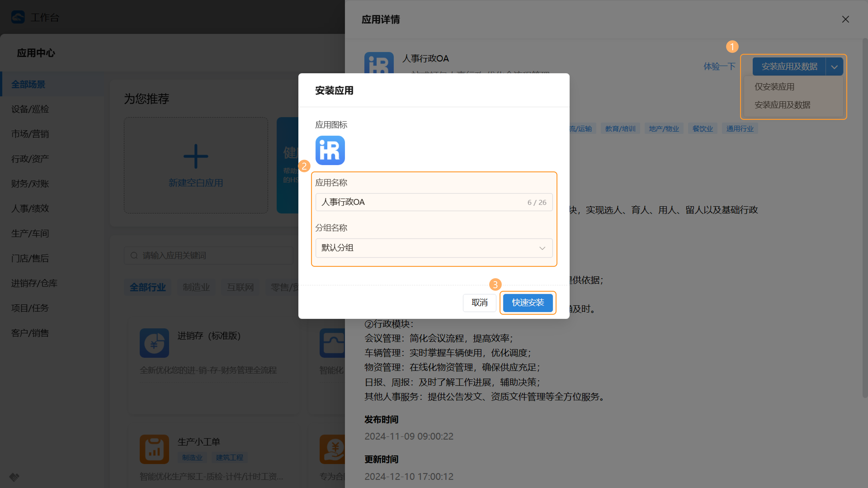
Task: Click the 发布时间 value 2024-11-09 09:00:22
Action: coord(409,436)
